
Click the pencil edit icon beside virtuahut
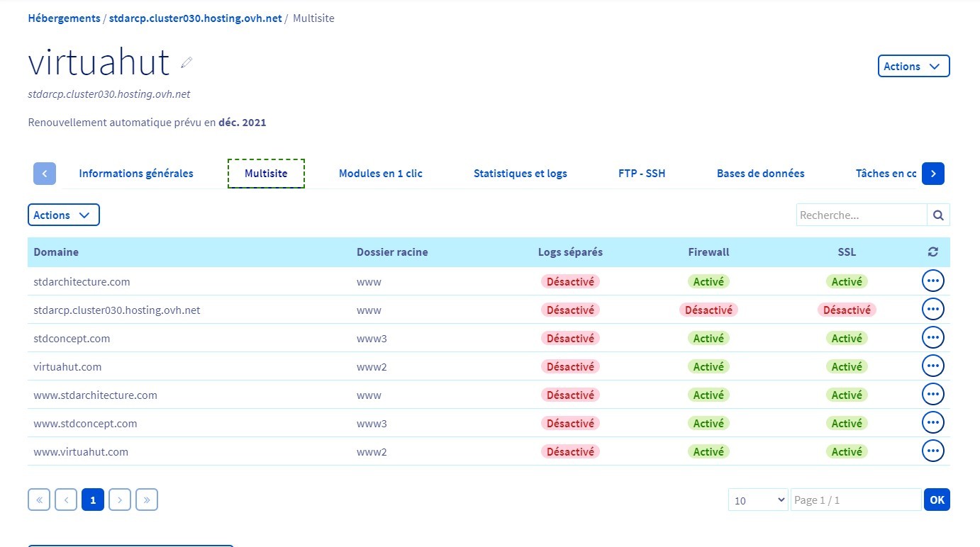186,63
